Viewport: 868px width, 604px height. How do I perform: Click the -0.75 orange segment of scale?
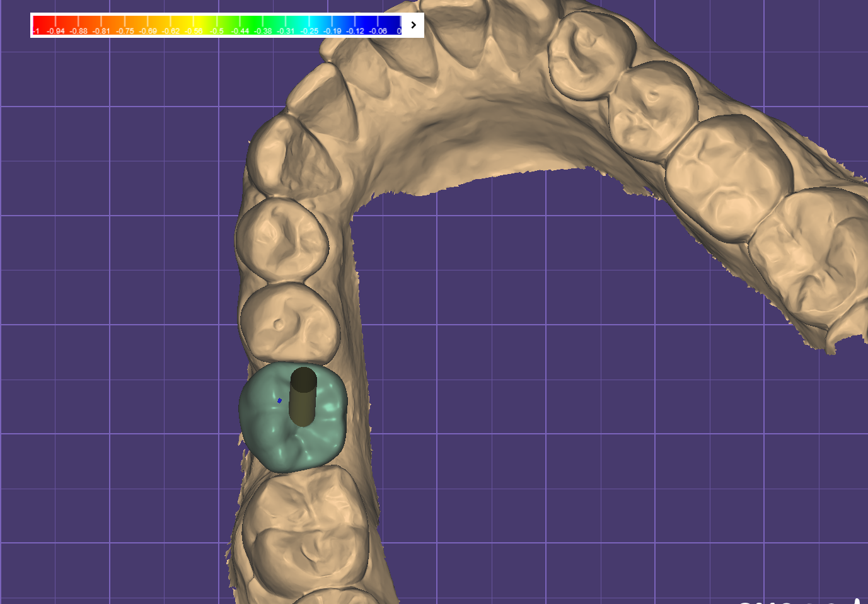[x=125, y=25]
